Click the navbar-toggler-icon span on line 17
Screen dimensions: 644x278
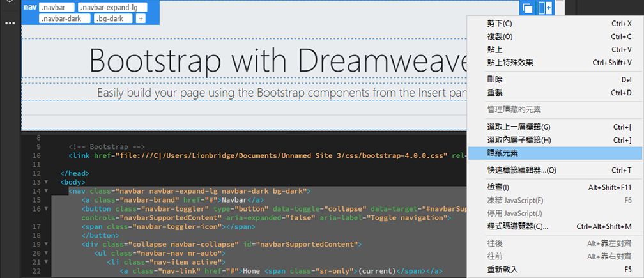[169, 227]
